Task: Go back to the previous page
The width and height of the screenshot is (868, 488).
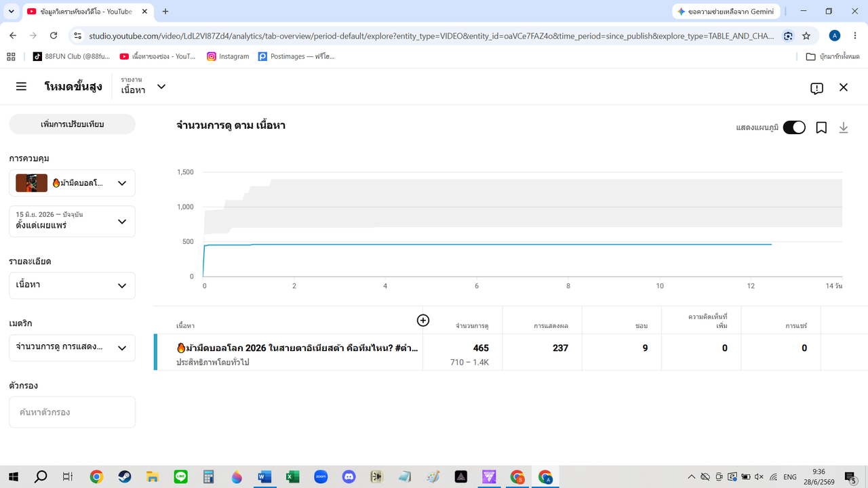Action: pos(13,36)
